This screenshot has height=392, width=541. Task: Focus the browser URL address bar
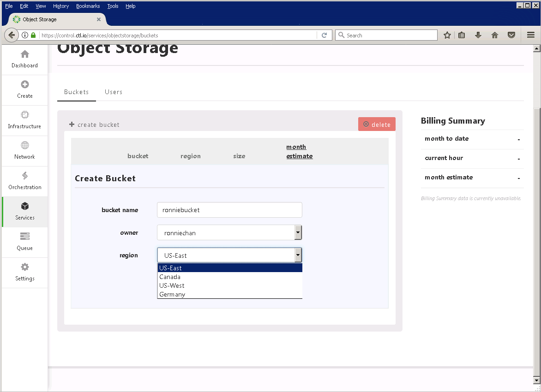coord(178,35)
